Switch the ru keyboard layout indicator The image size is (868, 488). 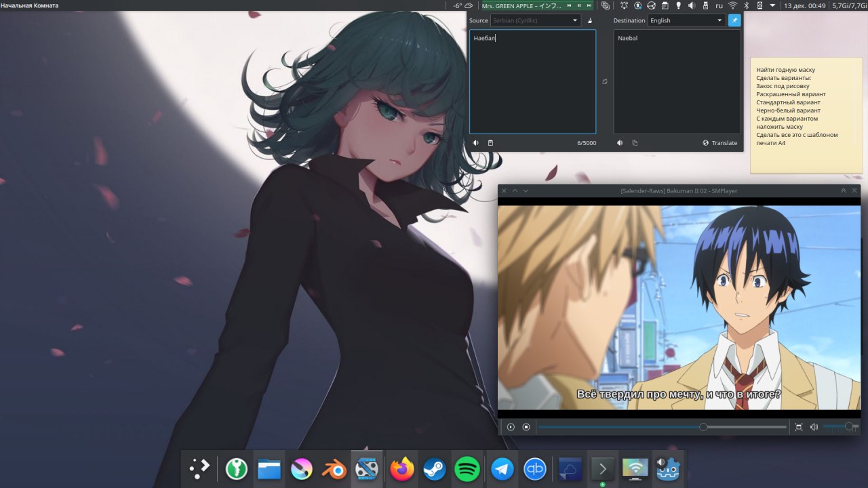click(719, 5)
